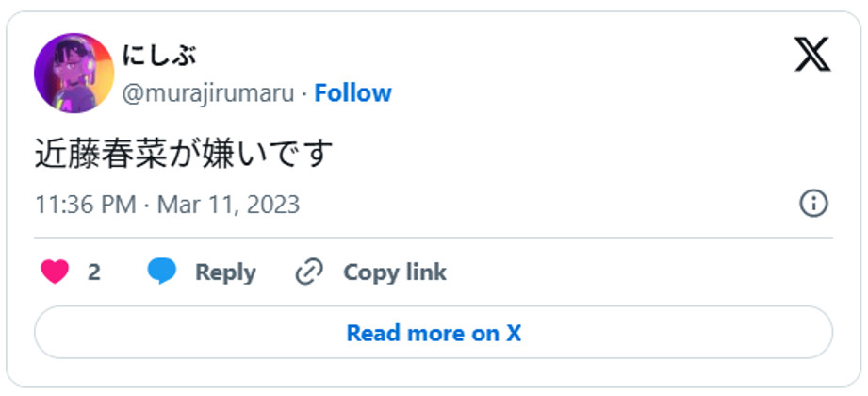Click the Read more on X button
This screenshot has height=396, width=868.
[434, 333]
